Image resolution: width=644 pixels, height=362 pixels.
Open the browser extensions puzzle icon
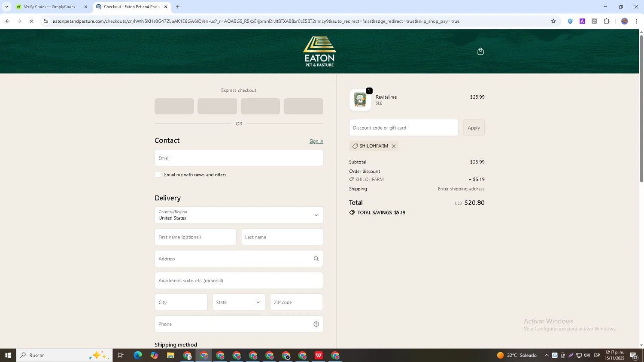pos(607,21)
